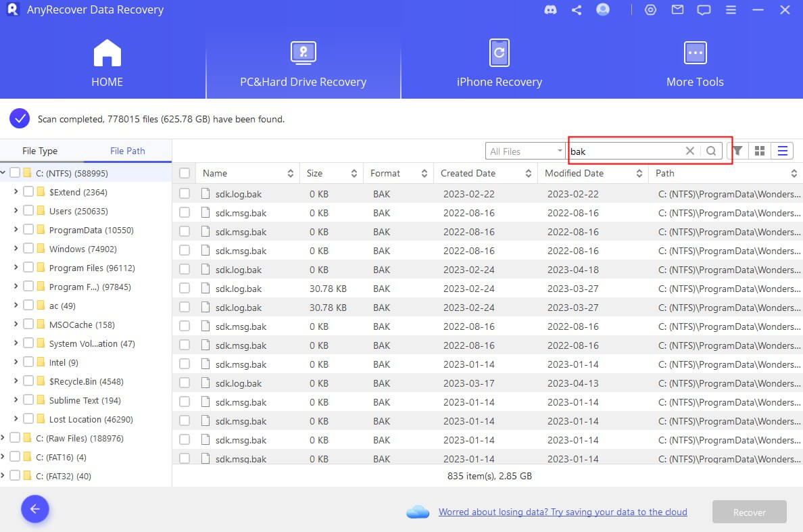The width and height of the screenshot is (803, 532).
Task: Open the Discord community icon
Action: pyautogui.click(x=550, y=9)
